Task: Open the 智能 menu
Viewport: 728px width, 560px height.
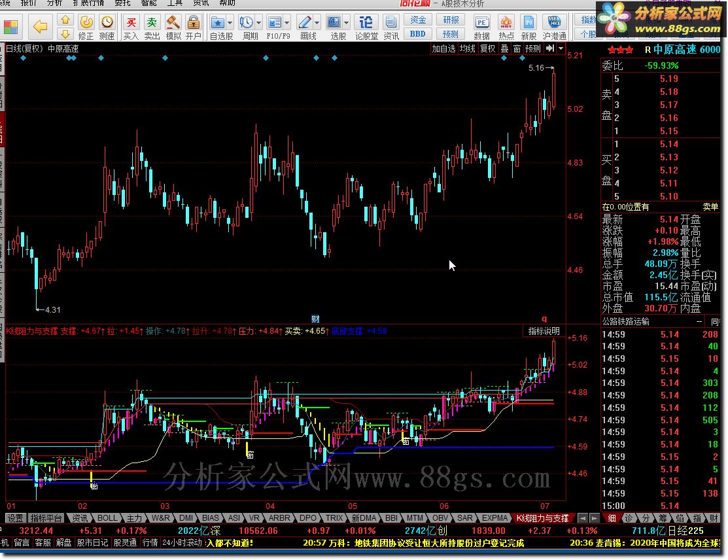Action: 149,3
